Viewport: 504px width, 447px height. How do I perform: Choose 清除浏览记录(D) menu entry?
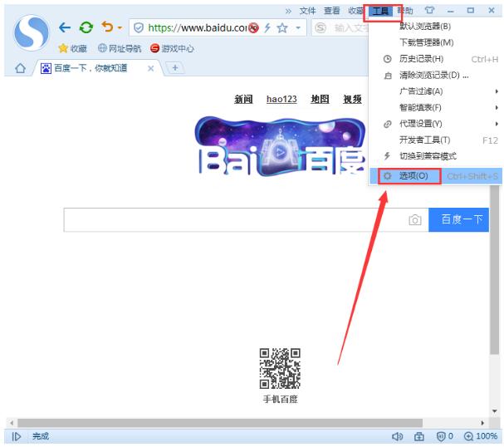pos(433,76)
